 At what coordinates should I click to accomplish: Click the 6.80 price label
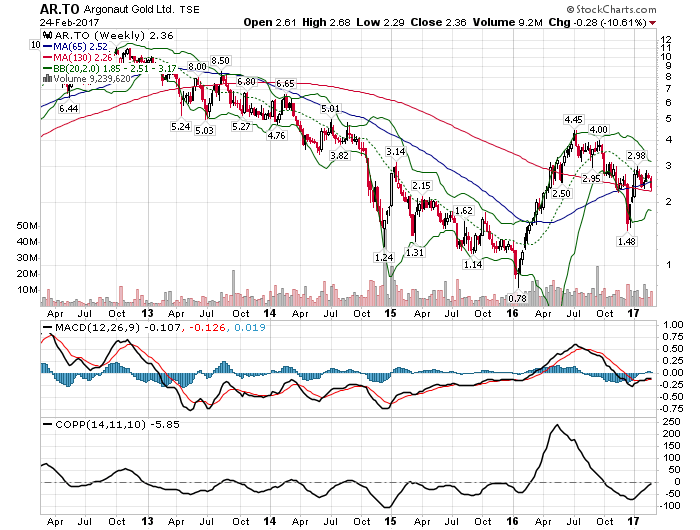[246, 82]
